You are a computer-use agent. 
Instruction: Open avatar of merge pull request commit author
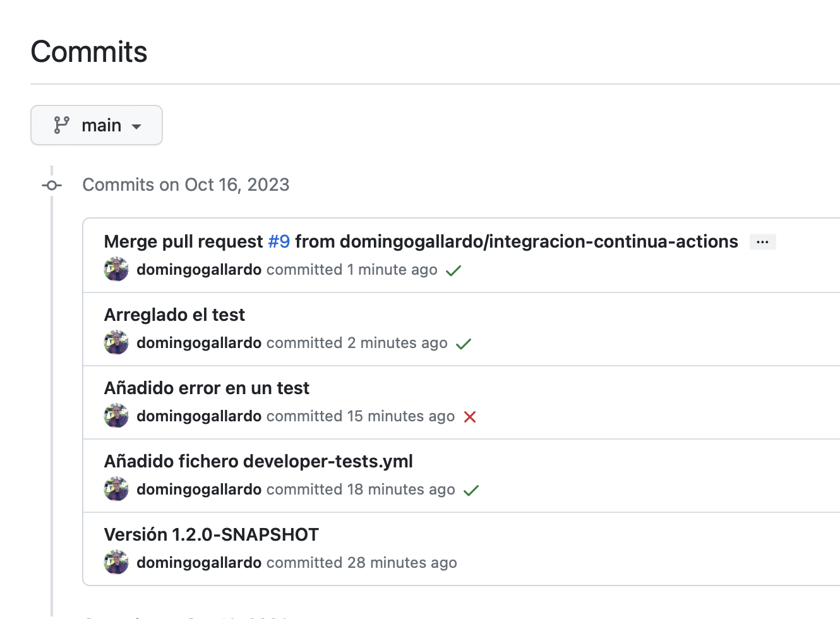coord(116,269)
